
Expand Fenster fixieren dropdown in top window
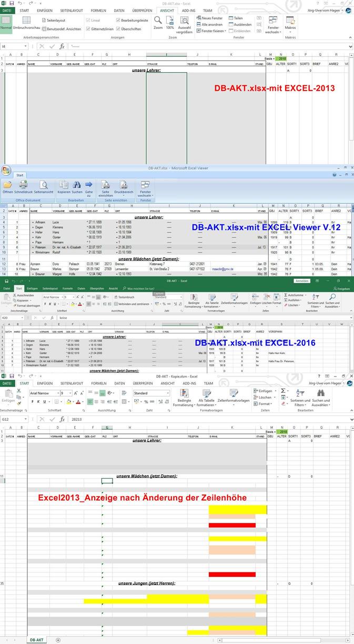212,31
